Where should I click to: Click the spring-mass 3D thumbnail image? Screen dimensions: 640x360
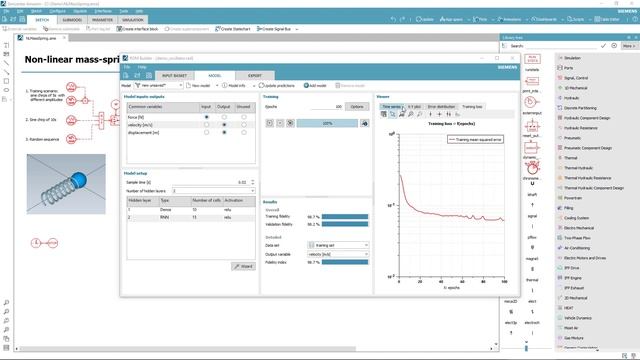66,184
